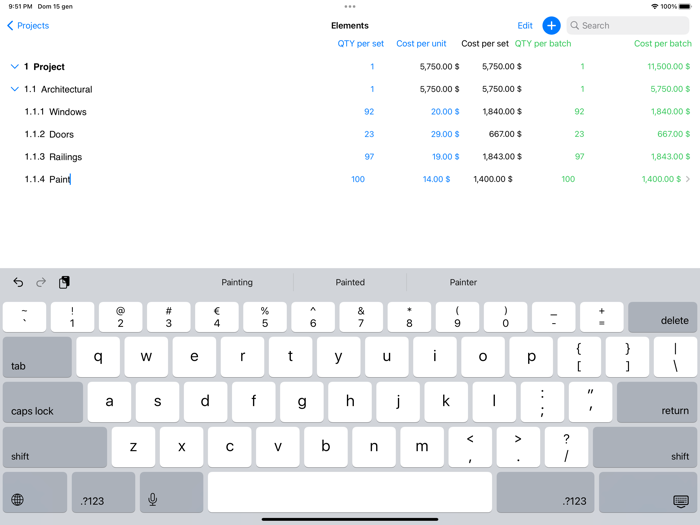
Task: Tap the right shift key
Action: pos(645,447)
